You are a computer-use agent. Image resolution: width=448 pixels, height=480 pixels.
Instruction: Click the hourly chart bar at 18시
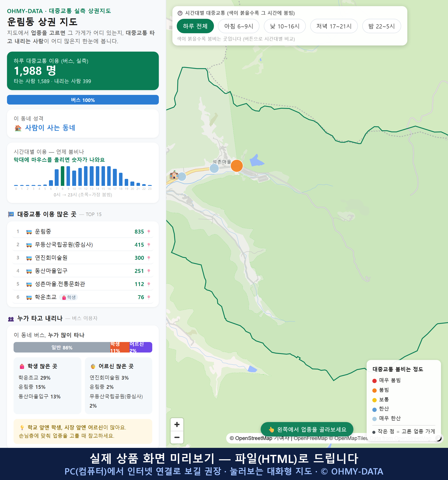click(121, 179)
